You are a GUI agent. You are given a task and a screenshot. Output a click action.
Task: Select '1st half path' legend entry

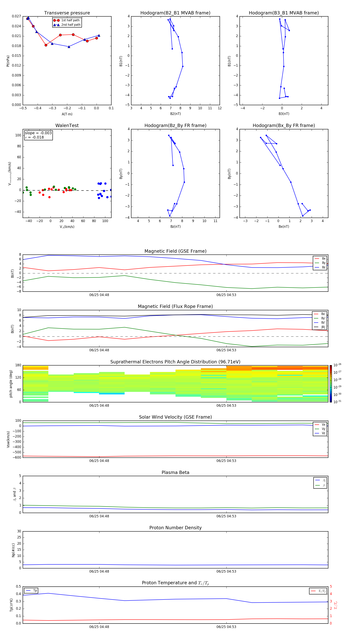tap(66, 20)
